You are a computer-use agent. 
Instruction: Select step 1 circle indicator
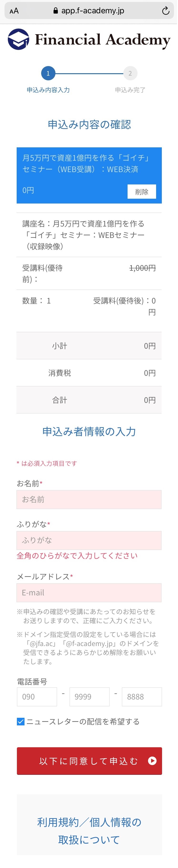coord(48,73)
